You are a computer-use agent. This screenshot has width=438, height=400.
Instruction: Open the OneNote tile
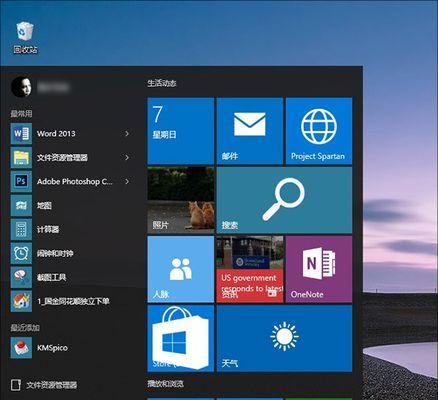(x=319, y=269)
